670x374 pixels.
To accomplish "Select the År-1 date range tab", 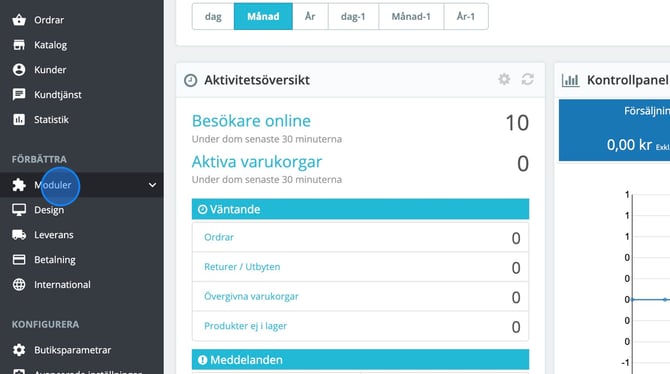I will click(x=466, y=16).
